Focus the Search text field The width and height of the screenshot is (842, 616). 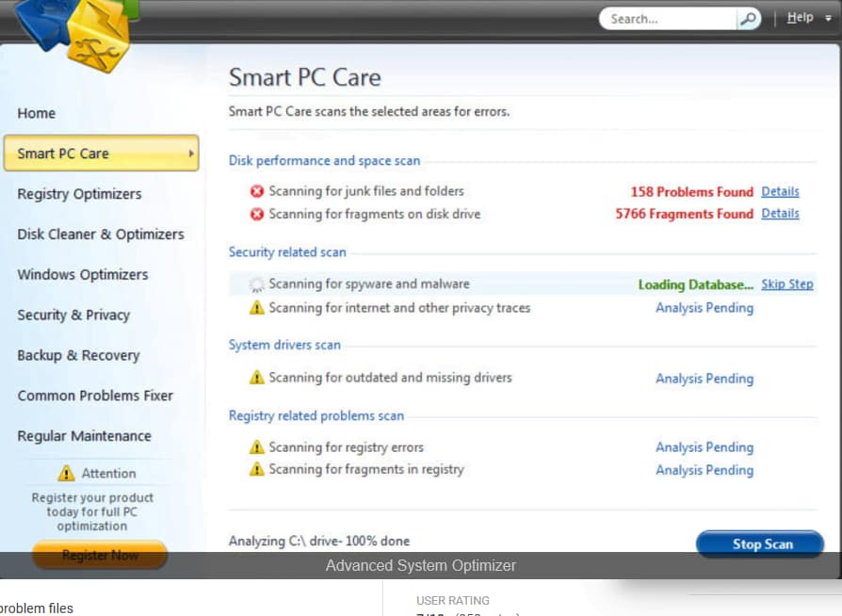coord(669,19)
